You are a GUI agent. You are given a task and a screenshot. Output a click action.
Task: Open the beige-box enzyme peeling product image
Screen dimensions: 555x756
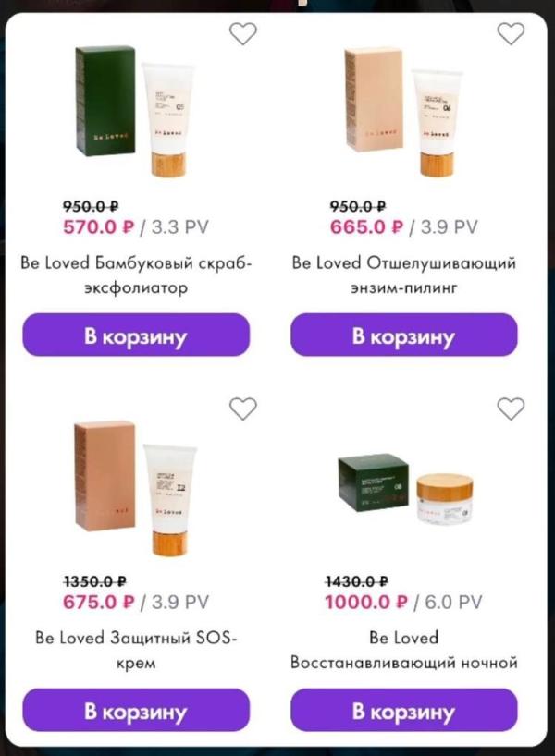click(404, 112)
